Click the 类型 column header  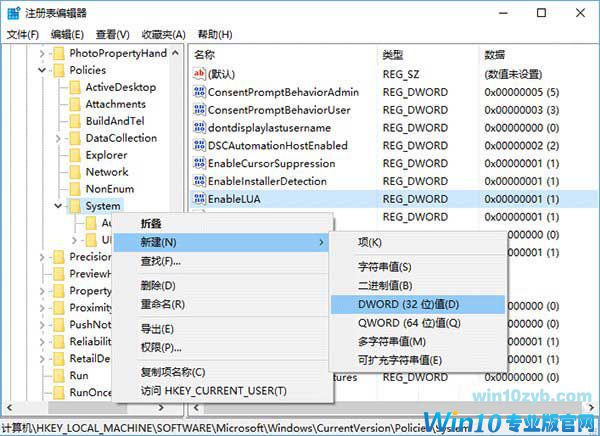(392, 53)
